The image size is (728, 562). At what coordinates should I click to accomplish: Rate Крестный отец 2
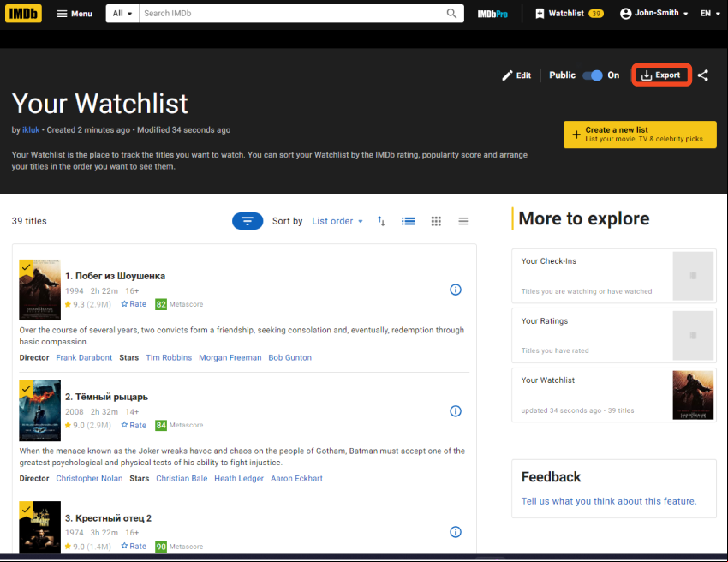tap(134, 547)
